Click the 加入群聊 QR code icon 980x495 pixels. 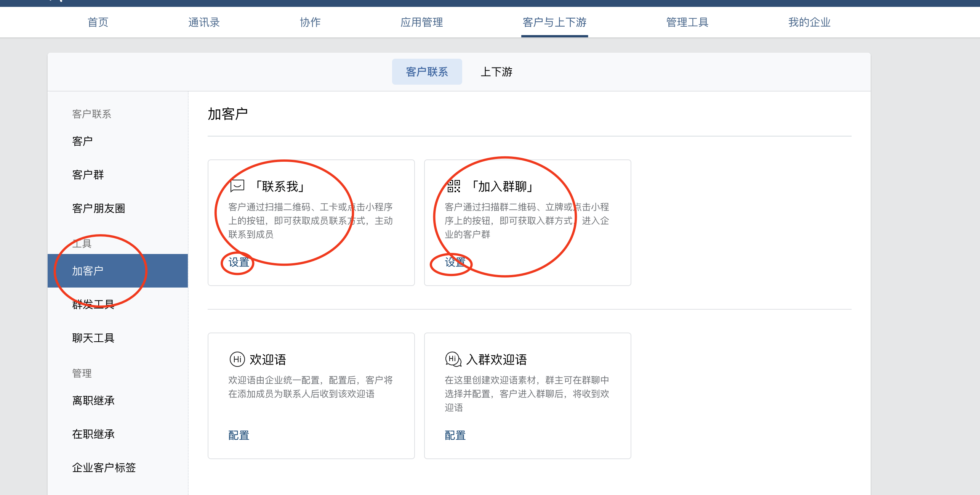tap(453, 186)
